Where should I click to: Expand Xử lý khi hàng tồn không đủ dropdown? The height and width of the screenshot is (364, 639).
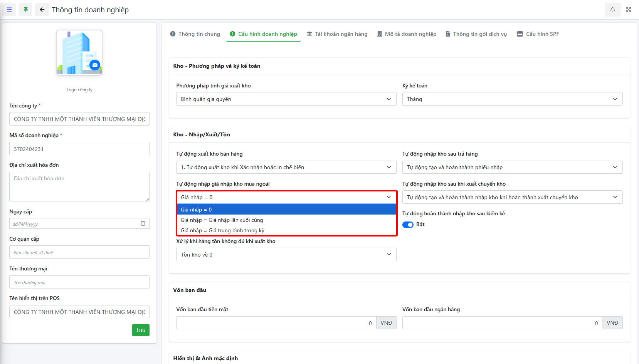286,255
